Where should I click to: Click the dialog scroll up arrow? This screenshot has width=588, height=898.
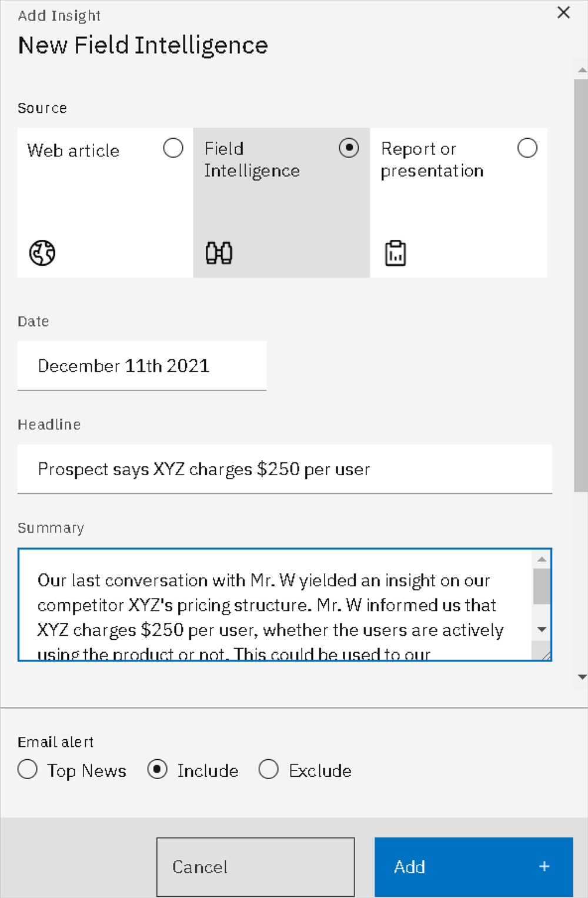(x=582, y=70)
